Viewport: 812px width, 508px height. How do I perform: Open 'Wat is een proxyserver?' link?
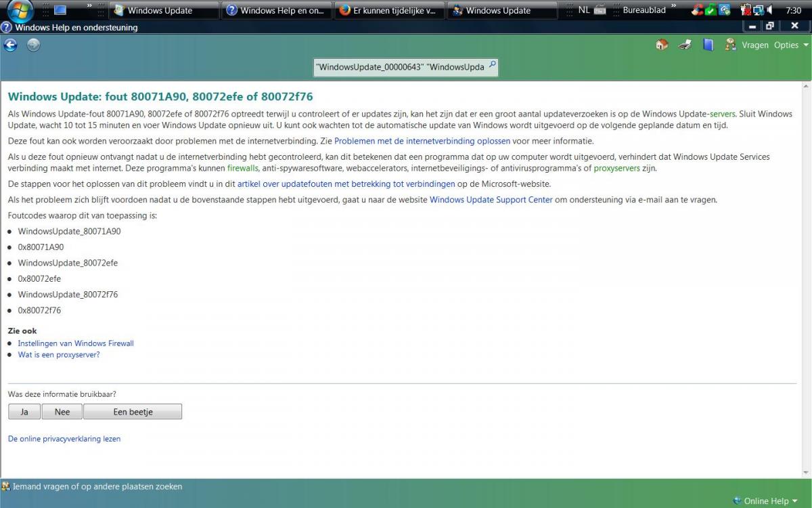59,354
